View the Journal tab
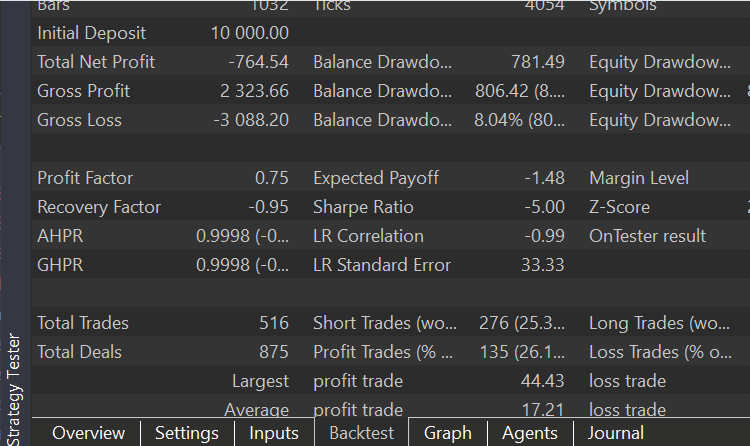Image resolution: width=750 pixels, height=446 pixels. [x=616, y=433]
